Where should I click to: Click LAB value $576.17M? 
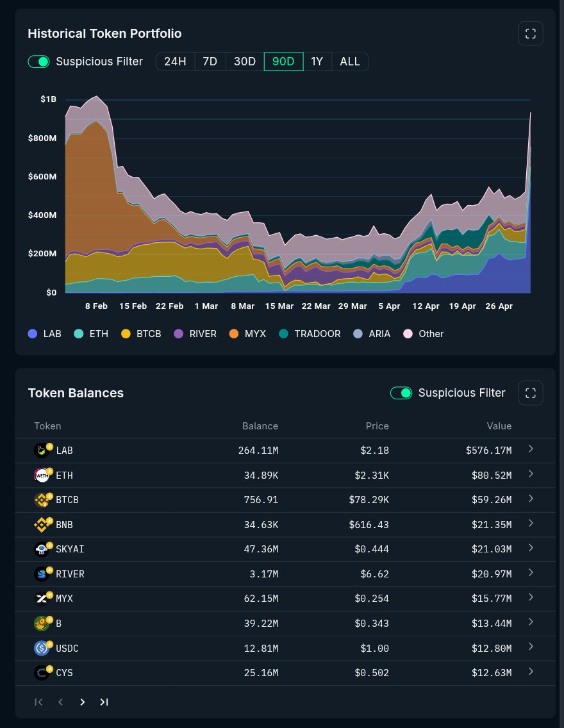tap(489, 451)
